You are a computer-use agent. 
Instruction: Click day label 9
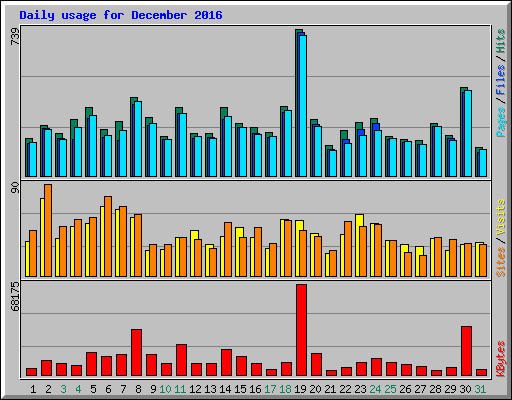[x=153, y=389]
